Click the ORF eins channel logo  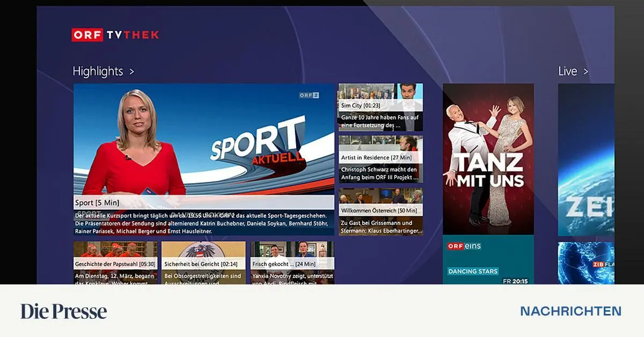click(464, 246)
